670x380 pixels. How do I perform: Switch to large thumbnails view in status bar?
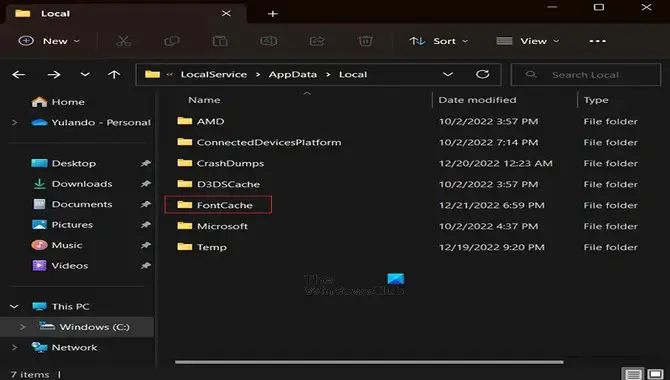point(655,374)
